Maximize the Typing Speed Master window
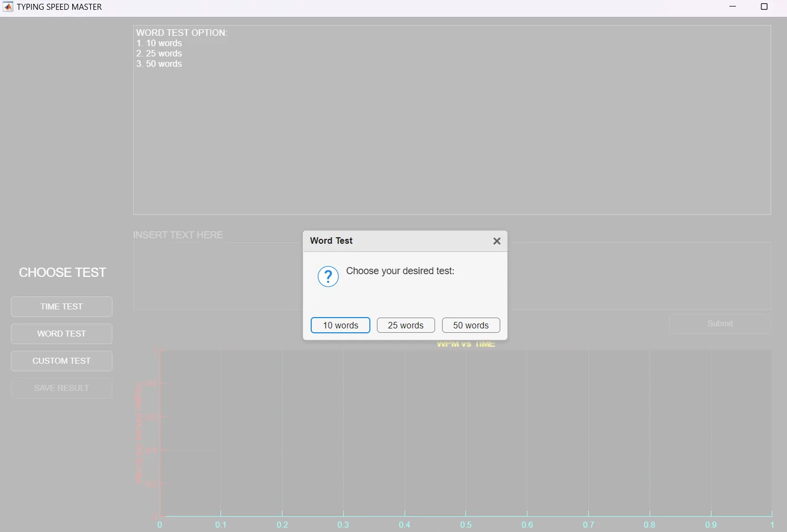The width and height of the screenshot is (787, 532). coord(764,7)
